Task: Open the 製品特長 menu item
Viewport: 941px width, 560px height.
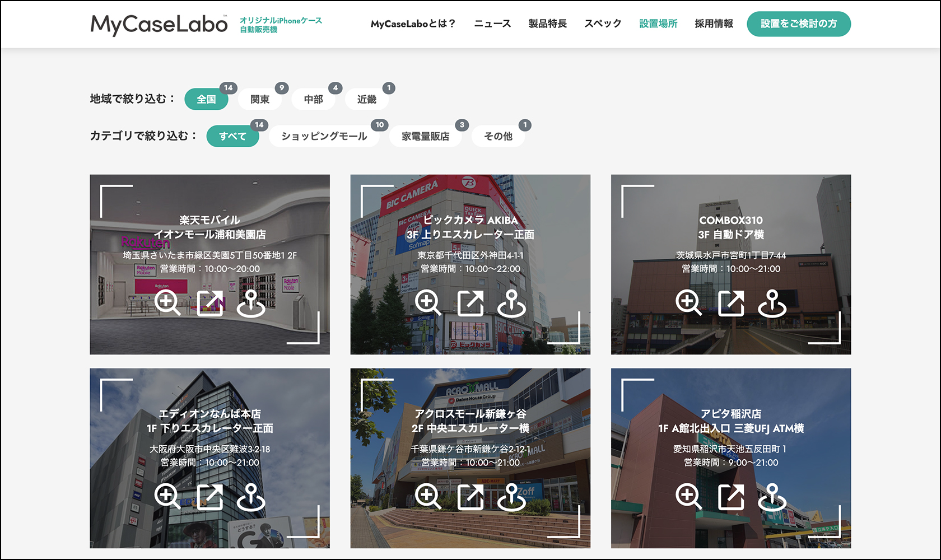Action: tap(547, 24)
